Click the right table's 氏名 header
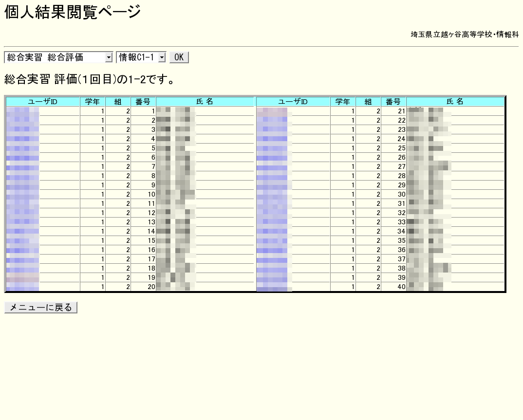 (455, 102)
